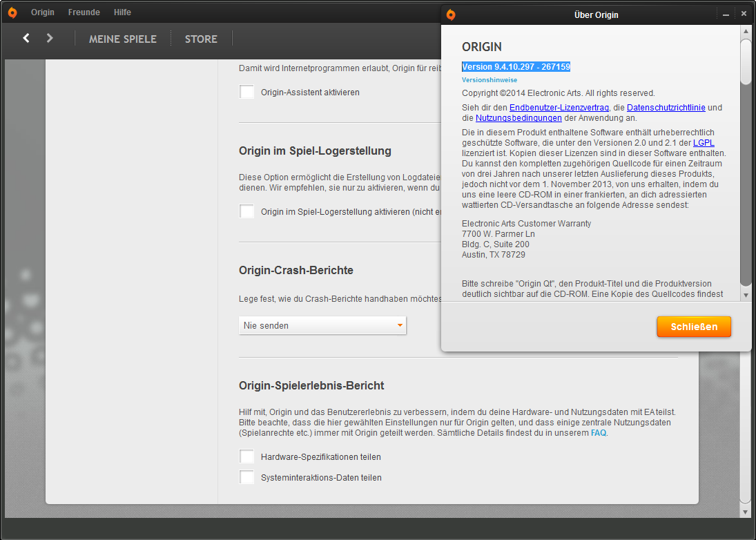
Task: Open the Nutzungsbedingungen link
Action: (x=518, y=118)
